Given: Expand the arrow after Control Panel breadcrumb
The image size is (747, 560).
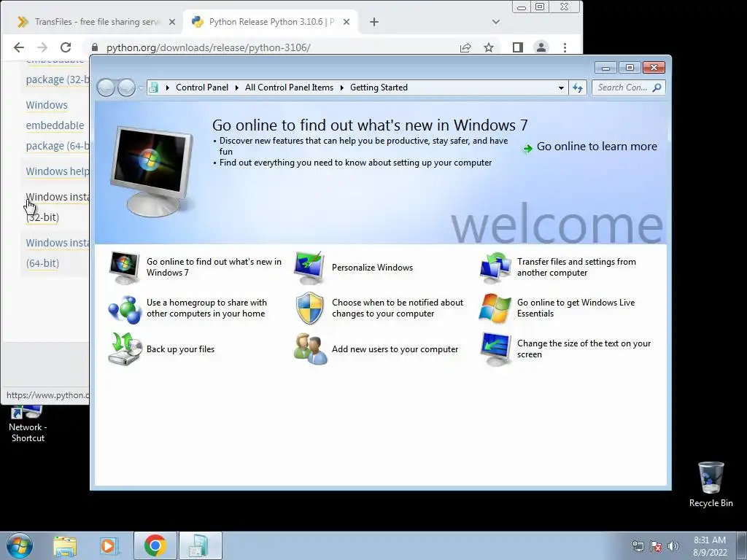Looking at the screenshot, I should (x=237, y=87).
